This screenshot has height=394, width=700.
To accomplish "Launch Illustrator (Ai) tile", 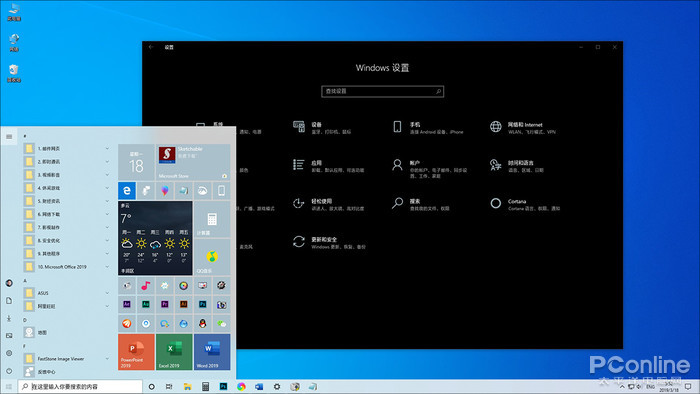I will click(183, 304).
